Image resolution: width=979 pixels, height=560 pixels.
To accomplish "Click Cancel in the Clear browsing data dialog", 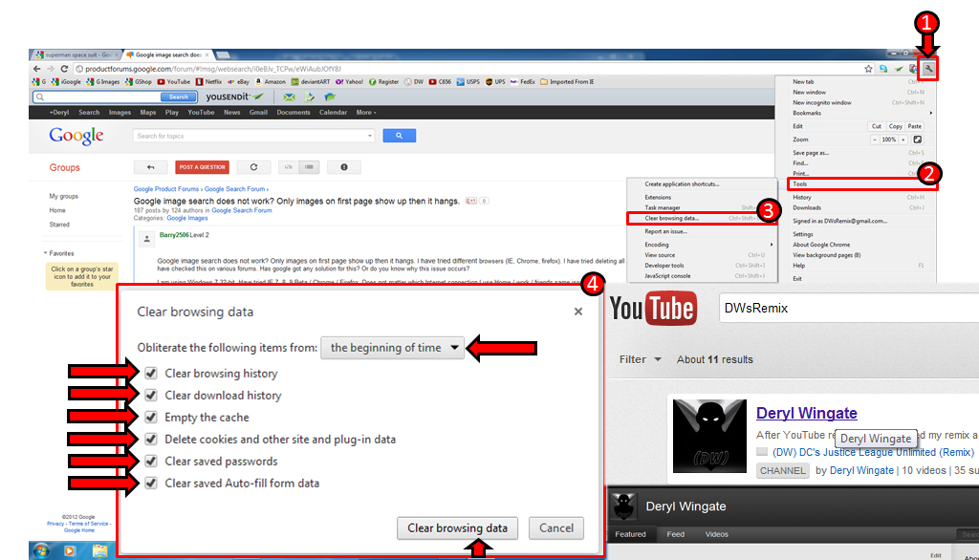I will [x=556, y=528].
